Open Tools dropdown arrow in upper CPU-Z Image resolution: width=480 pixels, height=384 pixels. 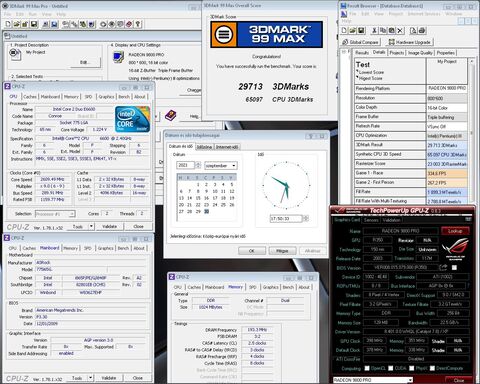[x=91, y=226]
